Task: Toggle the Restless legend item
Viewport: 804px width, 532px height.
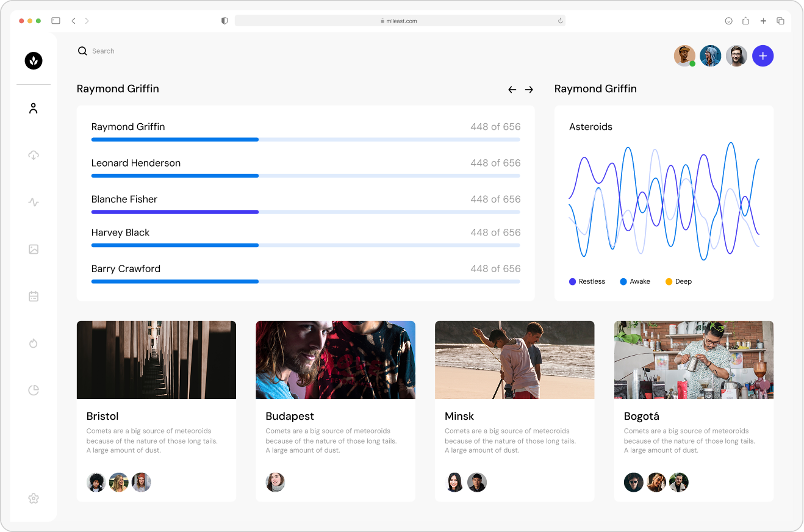Action: click(x=587, y=281)
